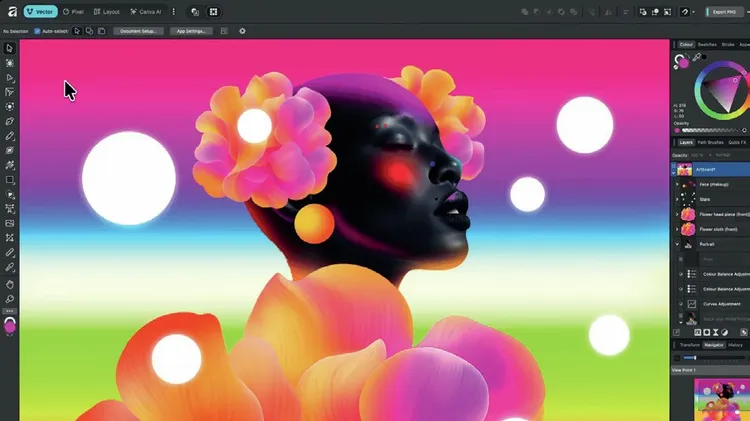The image size is (750, 421).
Task: Select the Rectangle shape tool
Action: click(x=10, y=180)
